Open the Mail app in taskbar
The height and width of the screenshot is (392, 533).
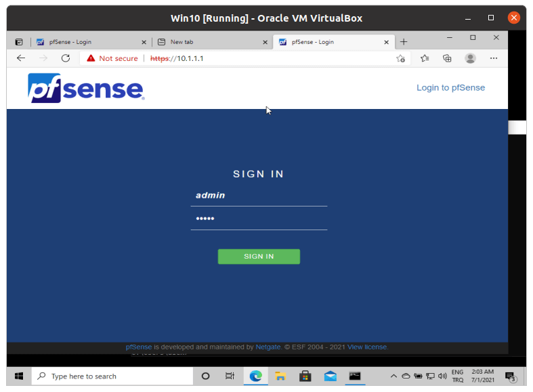point(330,376)
